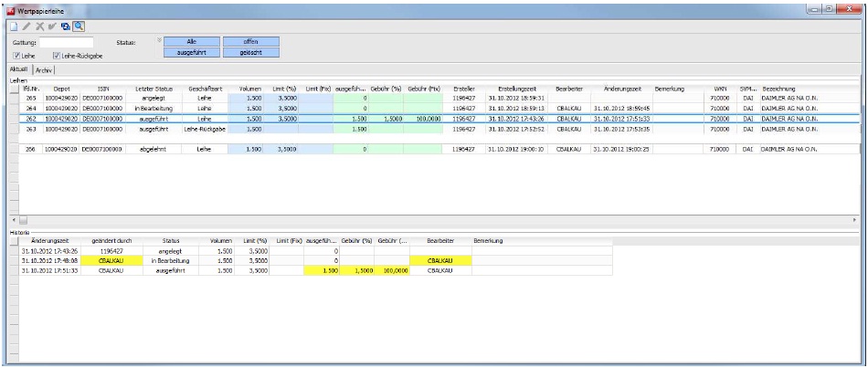Click the checkmark confirm icon in toolbar
868x368 pixels.
click(x=52, y=26)
